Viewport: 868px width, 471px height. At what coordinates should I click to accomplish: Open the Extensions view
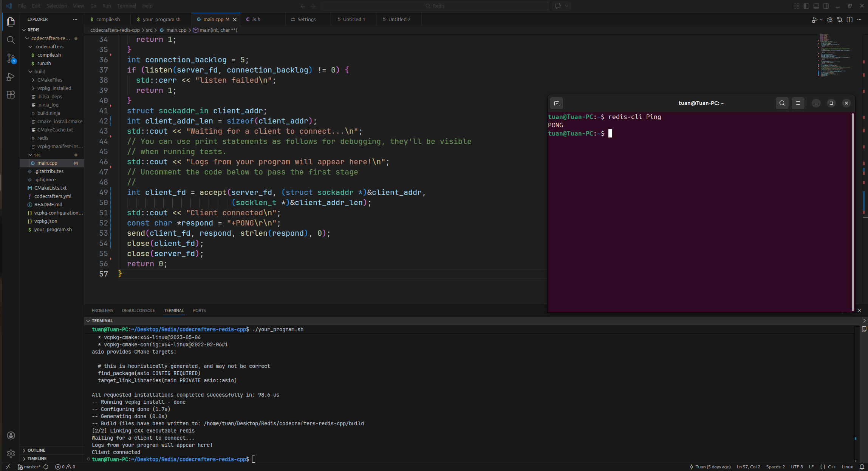click(11, 94)
